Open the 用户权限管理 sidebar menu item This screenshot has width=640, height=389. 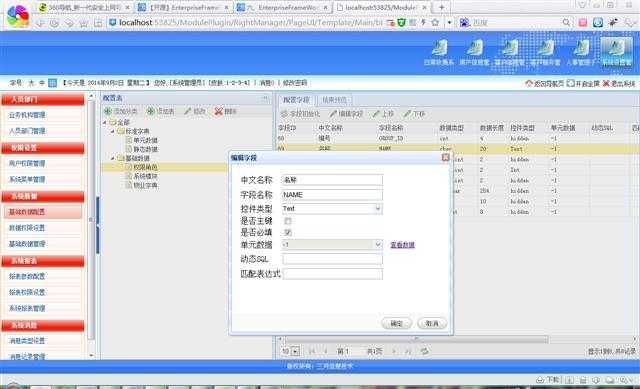tap(42, 164)
